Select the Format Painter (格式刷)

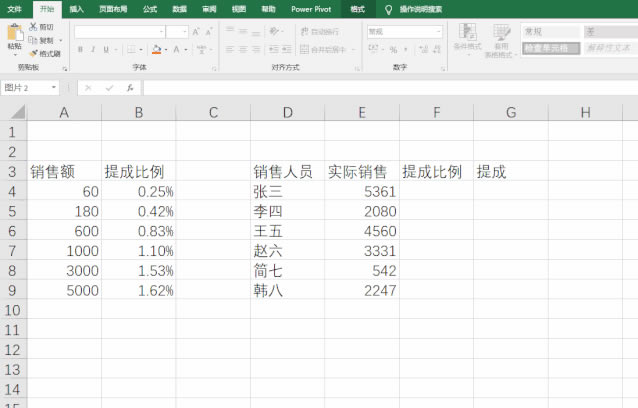(45, 53)
